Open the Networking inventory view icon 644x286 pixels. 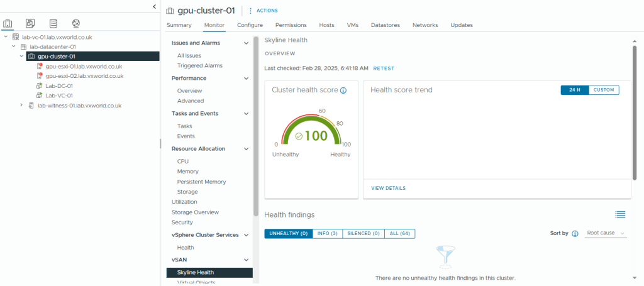[x=76, y=24]
